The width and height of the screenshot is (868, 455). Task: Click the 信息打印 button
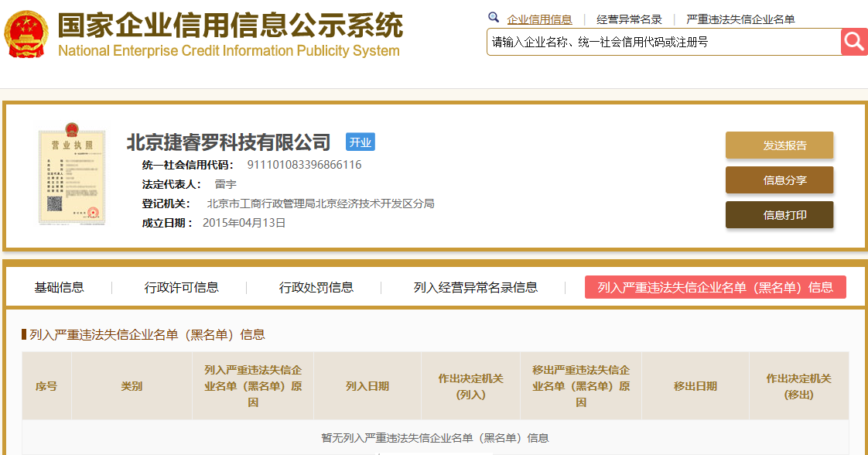[x=780, y=215]
